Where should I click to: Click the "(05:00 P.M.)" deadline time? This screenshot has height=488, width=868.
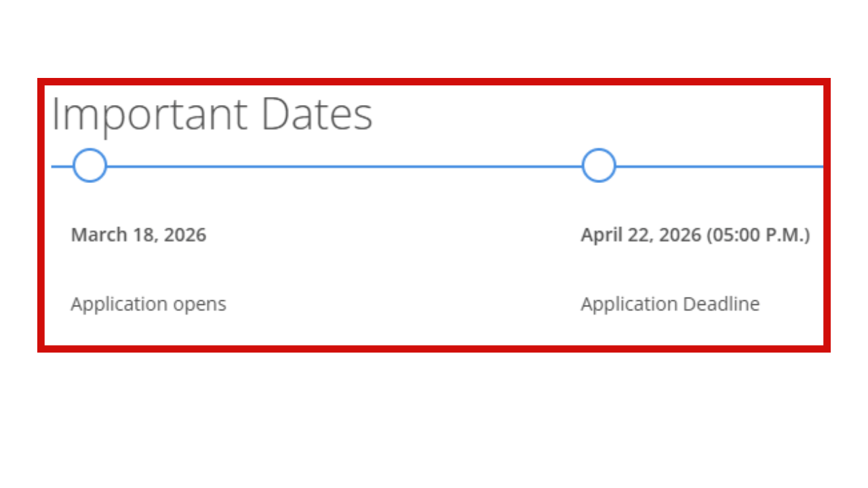click(x=757, y=235)
